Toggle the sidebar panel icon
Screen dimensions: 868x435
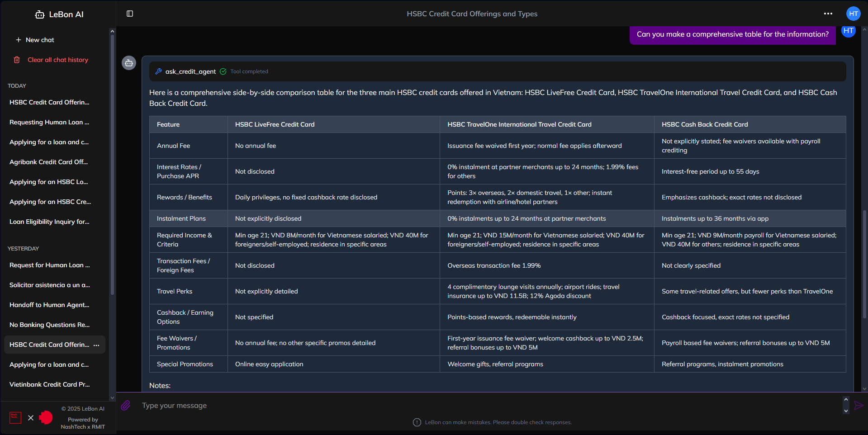(130, 14)
